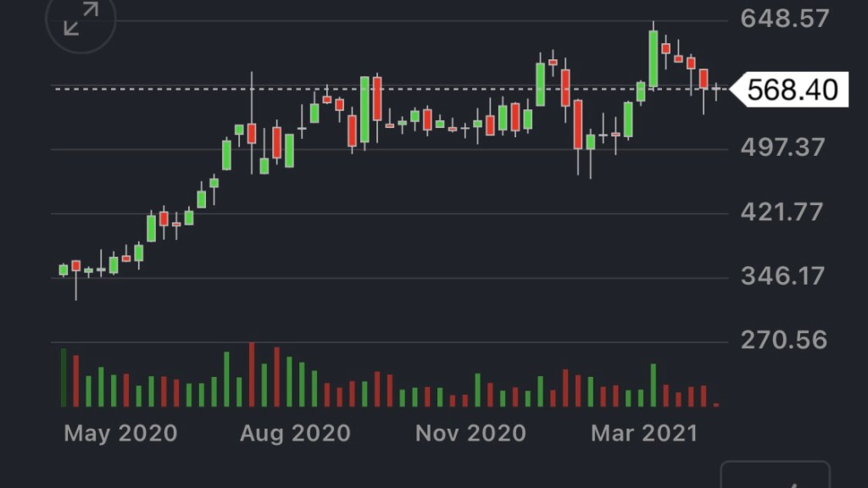Click the tallest green candle near Mar 2021
Image resolution: width=868 pixels, height=488 pixels.
pos(654,59)
